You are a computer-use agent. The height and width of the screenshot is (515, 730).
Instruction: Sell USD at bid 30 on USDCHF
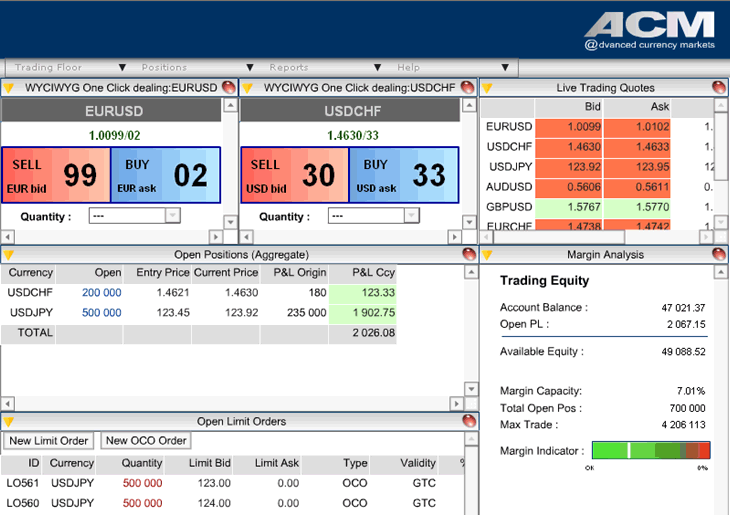click(295, 175)
